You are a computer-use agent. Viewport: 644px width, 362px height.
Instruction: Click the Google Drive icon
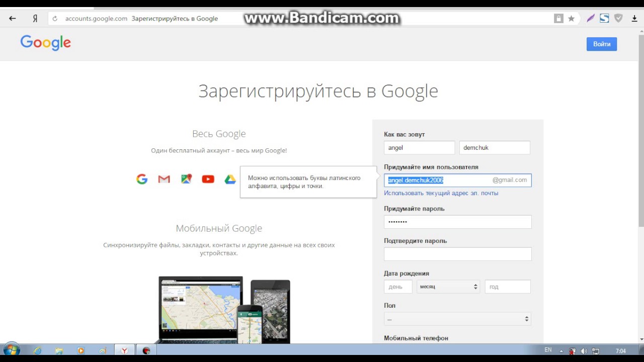(230, 179)
